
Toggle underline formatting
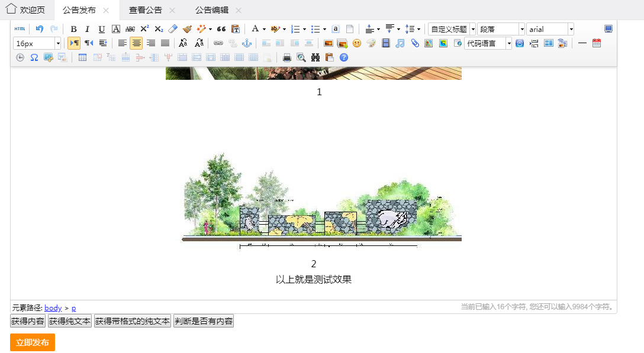pos(101,28)
